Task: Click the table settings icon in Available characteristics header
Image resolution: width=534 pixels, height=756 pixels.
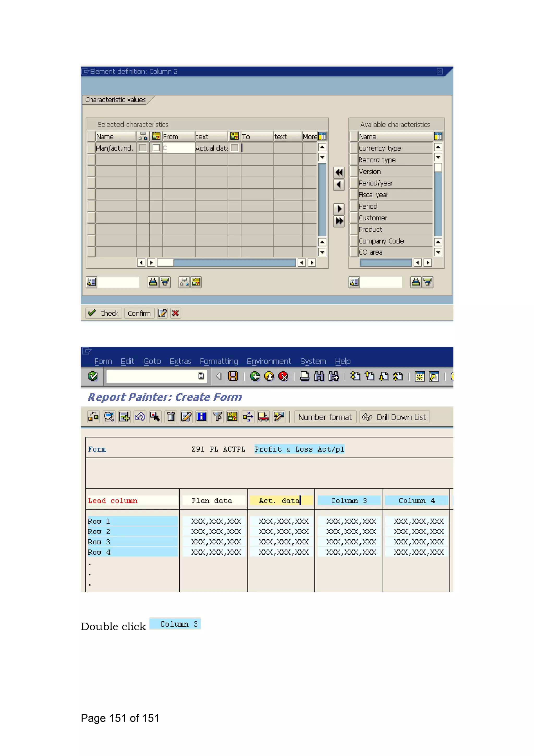Action: click(x=438, y=136)
